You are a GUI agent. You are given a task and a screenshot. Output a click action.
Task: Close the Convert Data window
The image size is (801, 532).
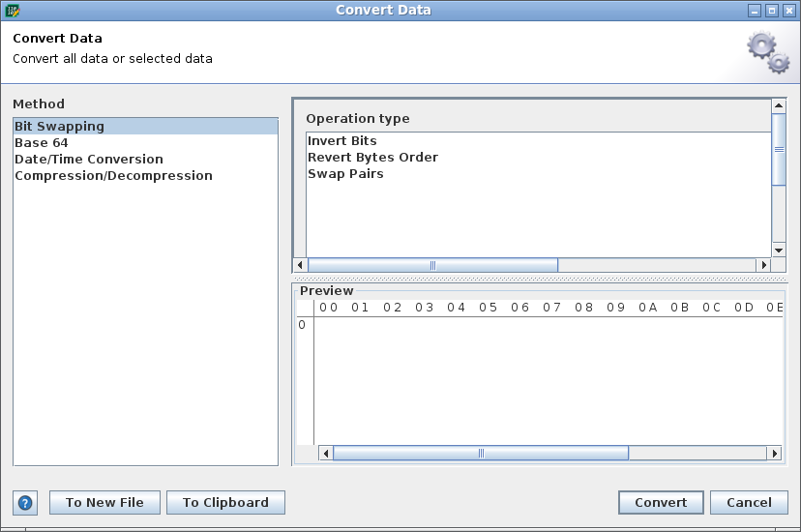pyautogui.click(x=789, y=11)
